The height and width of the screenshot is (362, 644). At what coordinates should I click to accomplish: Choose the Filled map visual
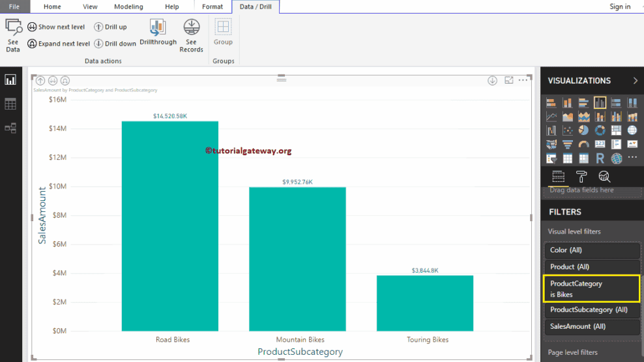(x=551, y=144)
